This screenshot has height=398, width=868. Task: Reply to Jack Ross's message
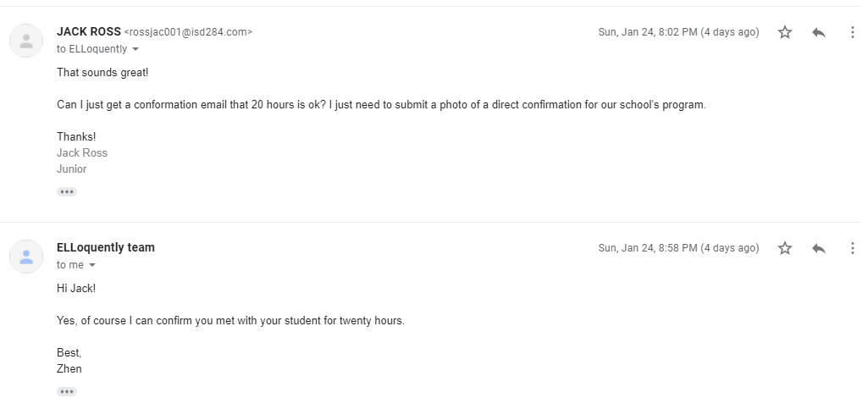[818, 32]
